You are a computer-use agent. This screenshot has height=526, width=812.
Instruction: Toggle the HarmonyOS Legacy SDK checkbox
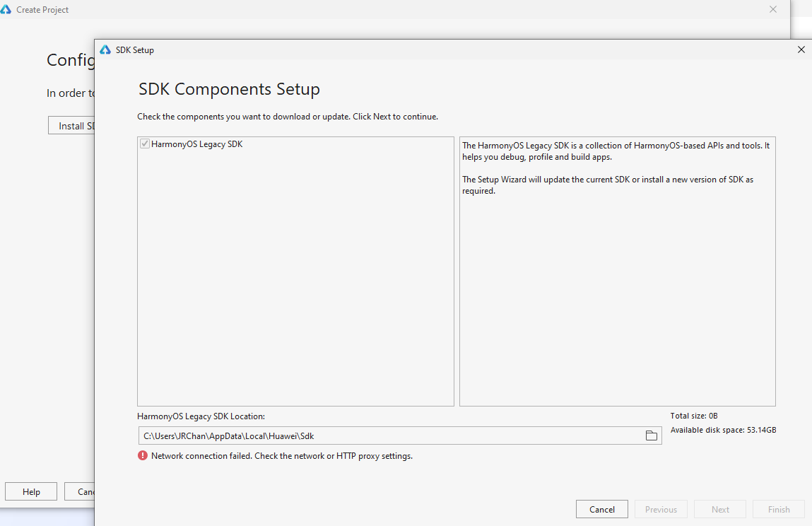coord(145,144)
